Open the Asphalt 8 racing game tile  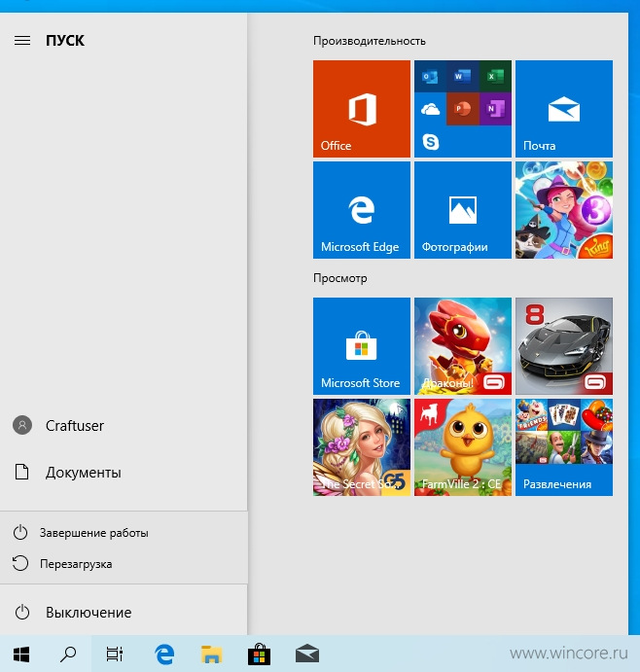tap(564, 346)
